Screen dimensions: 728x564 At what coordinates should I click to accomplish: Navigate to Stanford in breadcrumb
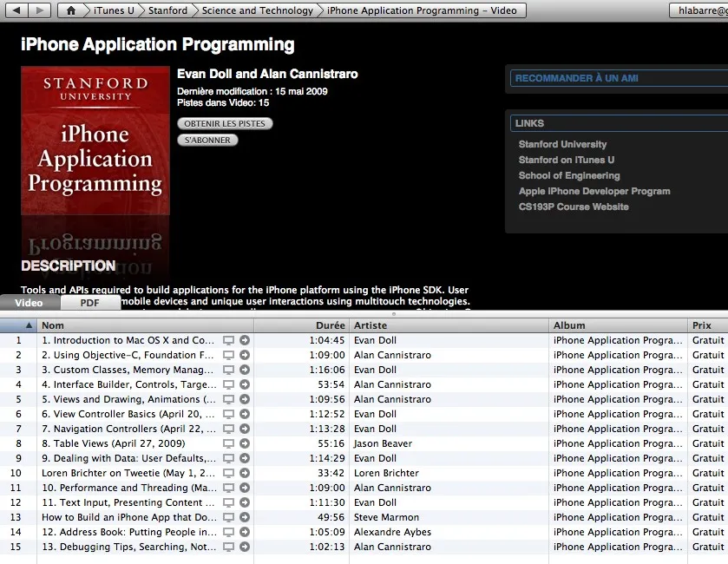click(x=167, y=10)
